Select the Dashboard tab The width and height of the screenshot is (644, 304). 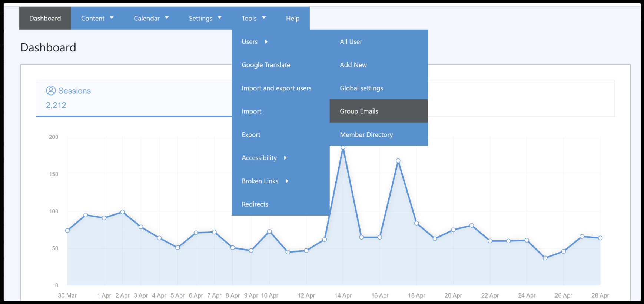tap(45, 18)
